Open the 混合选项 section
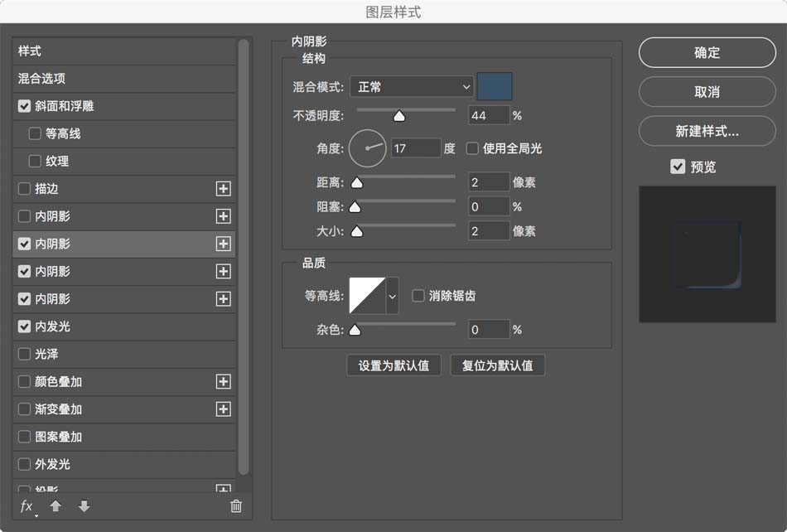787x532 pixels. (124, 78)
